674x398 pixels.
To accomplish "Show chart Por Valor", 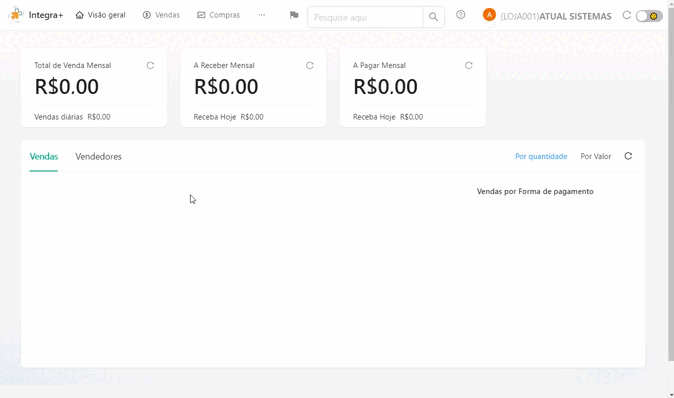I will [595, 156].
